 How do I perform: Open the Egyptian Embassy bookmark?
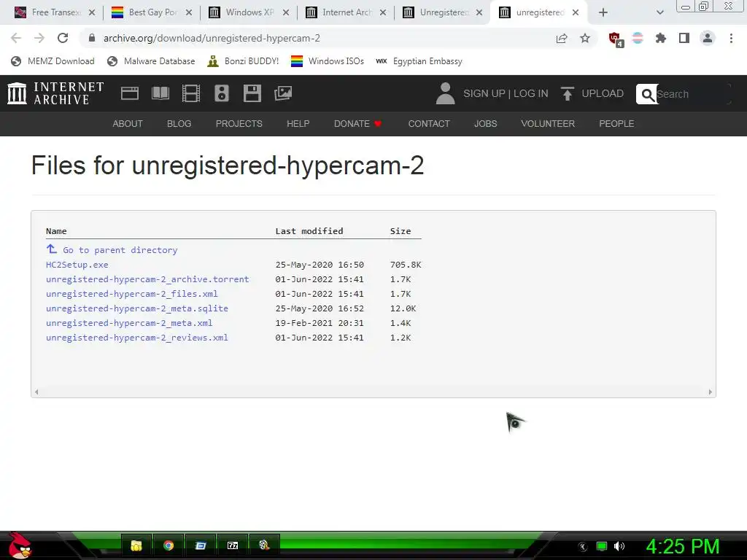coord(419,61)
